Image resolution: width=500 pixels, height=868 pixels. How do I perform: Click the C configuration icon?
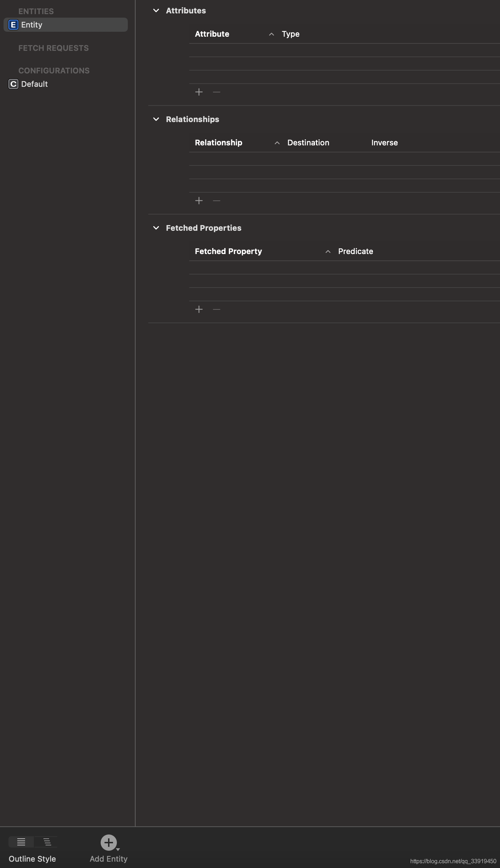tap(13, 84)
